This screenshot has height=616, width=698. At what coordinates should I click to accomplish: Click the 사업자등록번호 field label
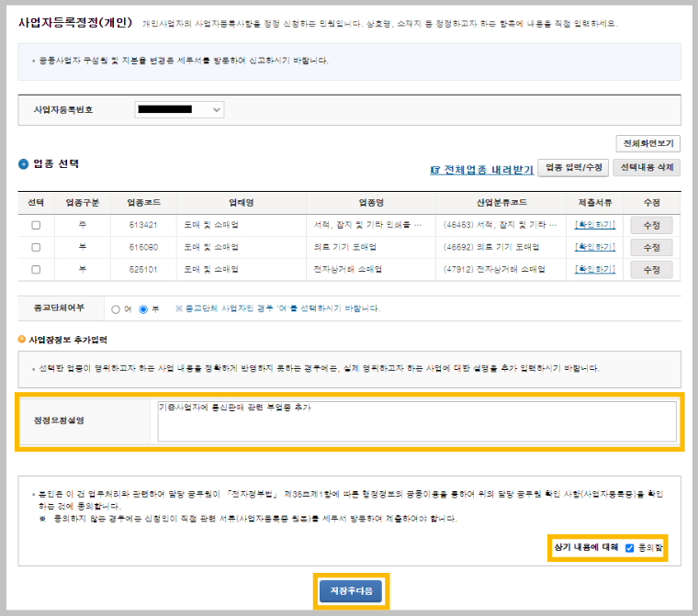pos(63,110)
